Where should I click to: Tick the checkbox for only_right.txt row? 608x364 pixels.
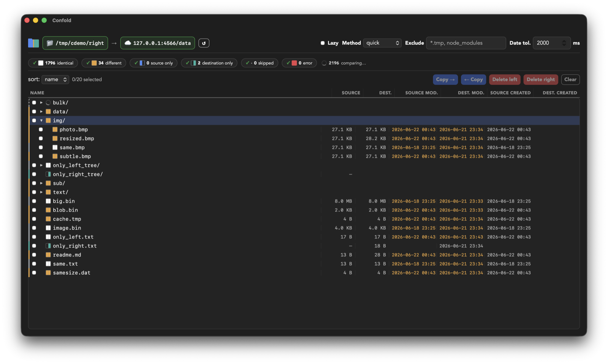pos(34,246)
